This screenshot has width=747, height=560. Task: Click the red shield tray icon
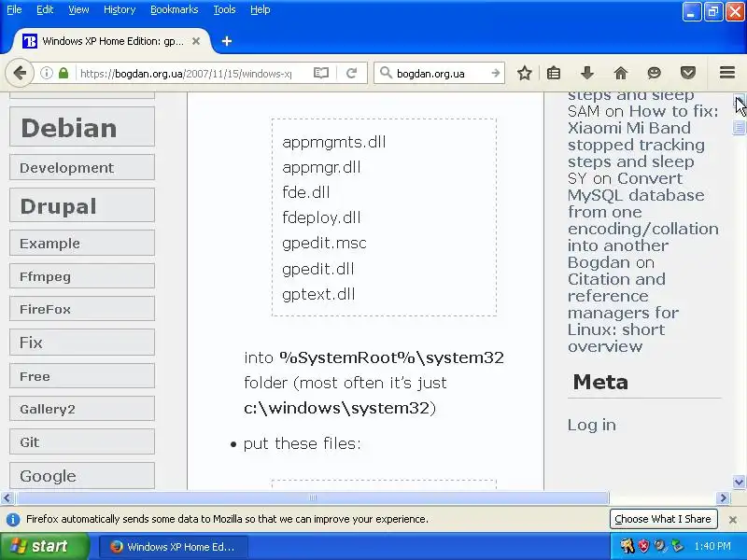pos(643,546)
